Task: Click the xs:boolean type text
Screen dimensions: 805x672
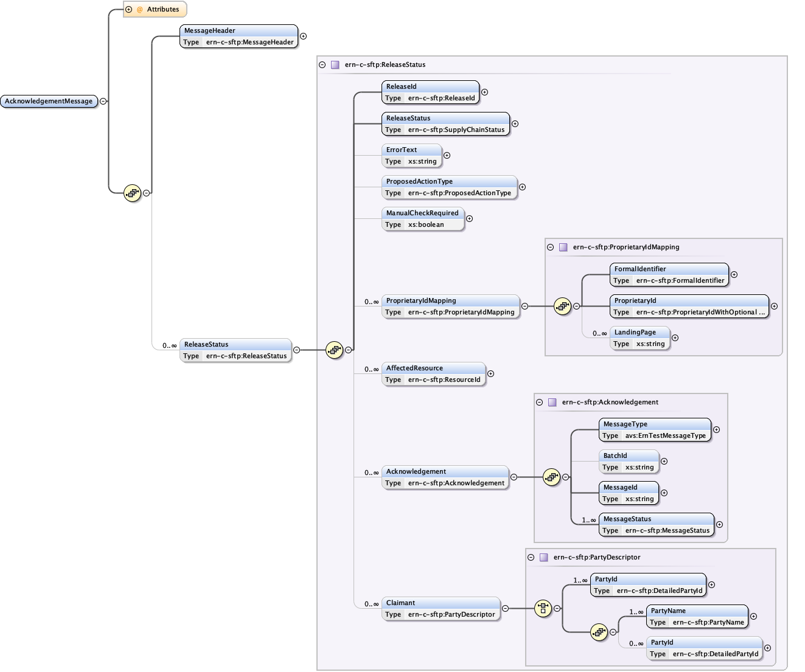Action: click(x=426, y=225)
